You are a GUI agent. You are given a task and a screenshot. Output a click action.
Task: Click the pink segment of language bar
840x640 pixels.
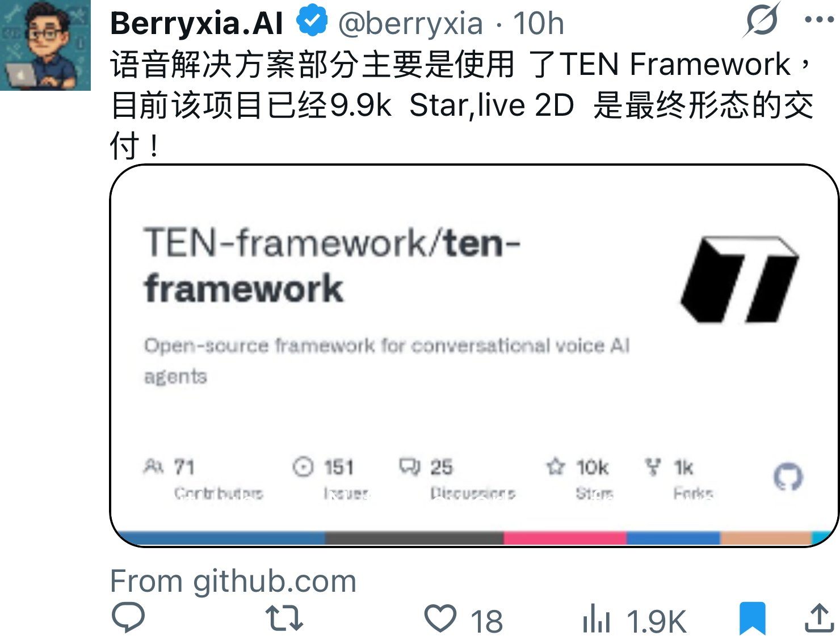coord(565,538)
